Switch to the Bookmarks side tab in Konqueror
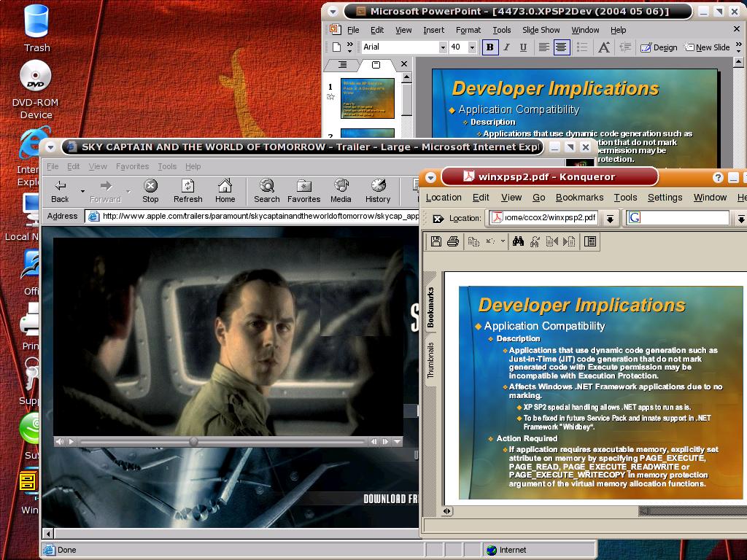The image size is (747, 560). click(x=430, y=307)
